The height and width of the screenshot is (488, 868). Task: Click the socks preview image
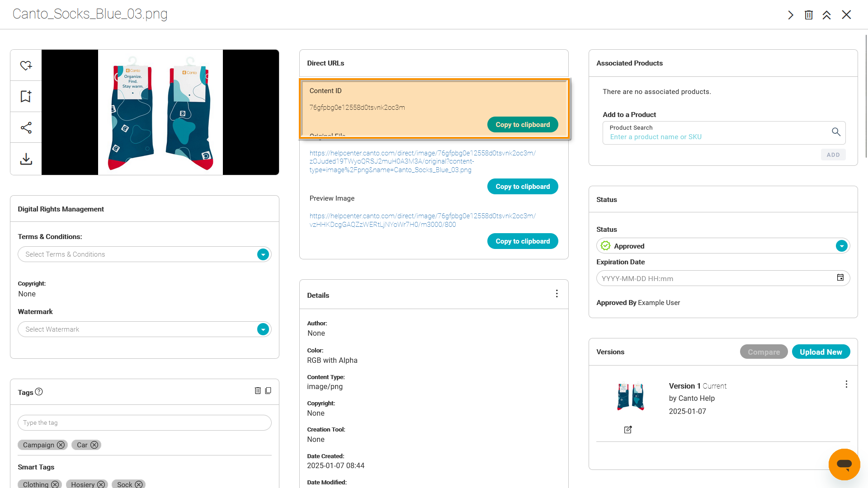[160, 112]
